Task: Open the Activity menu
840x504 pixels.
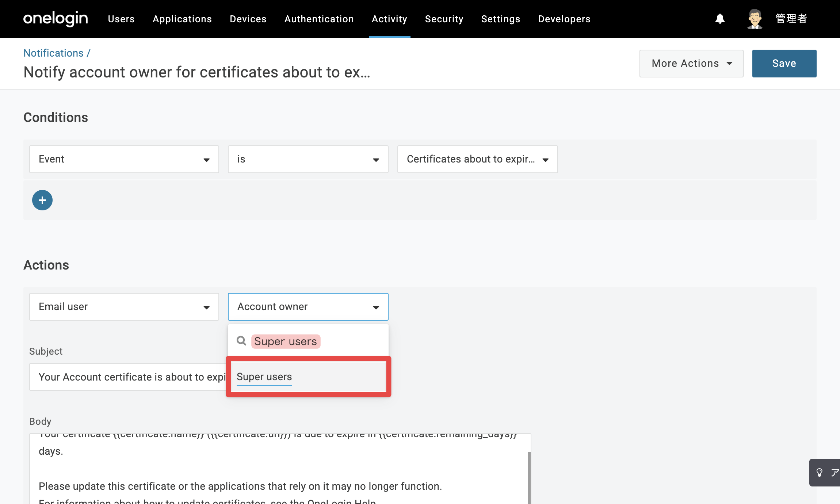Action: pos(389,19)
